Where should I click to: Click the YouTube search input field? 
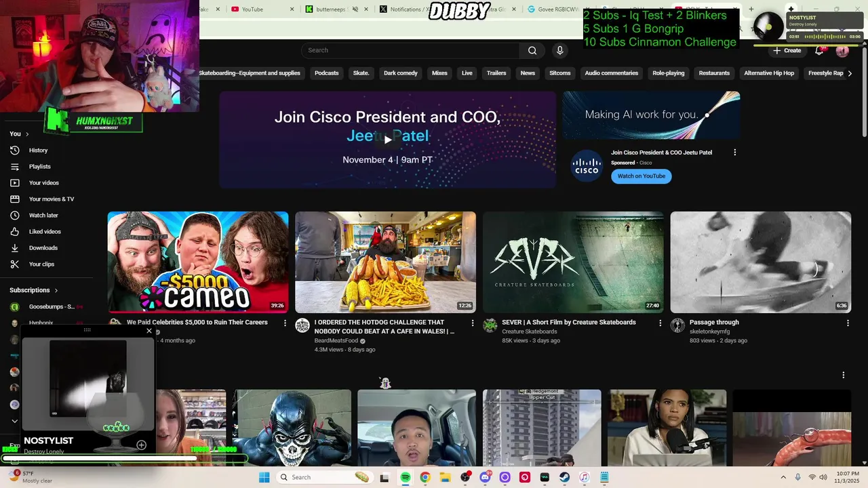pos(410,50)
